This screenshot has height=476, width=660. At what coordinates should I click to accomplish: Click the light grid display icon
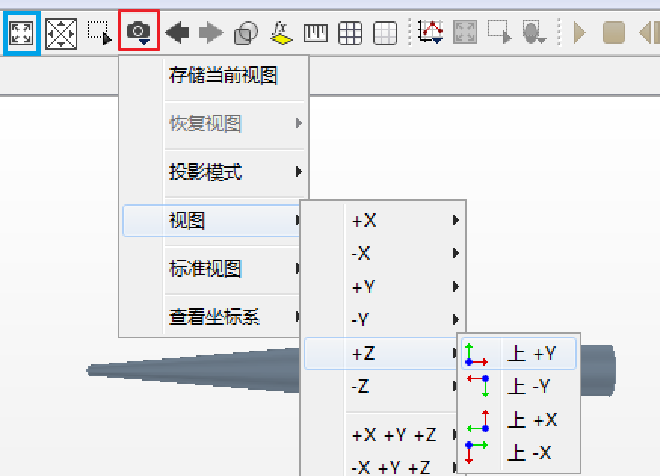pyautogui.click(x=385, y=33)
